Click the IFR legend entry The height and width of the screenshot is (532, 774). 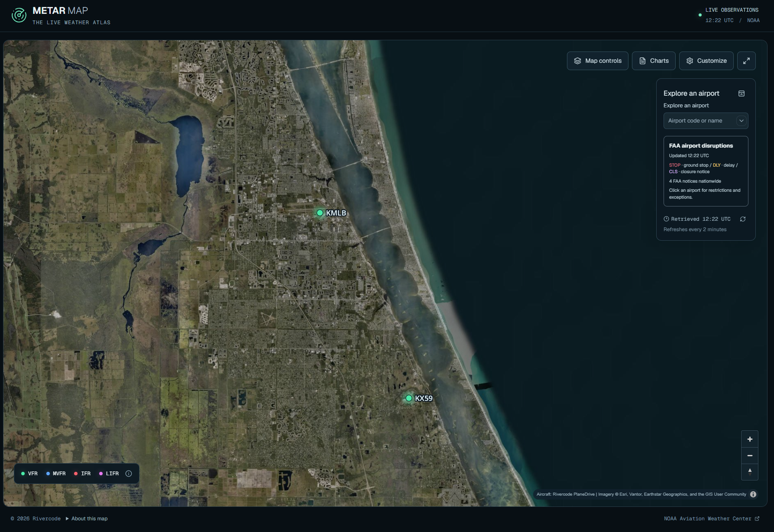tap(82, 474)
